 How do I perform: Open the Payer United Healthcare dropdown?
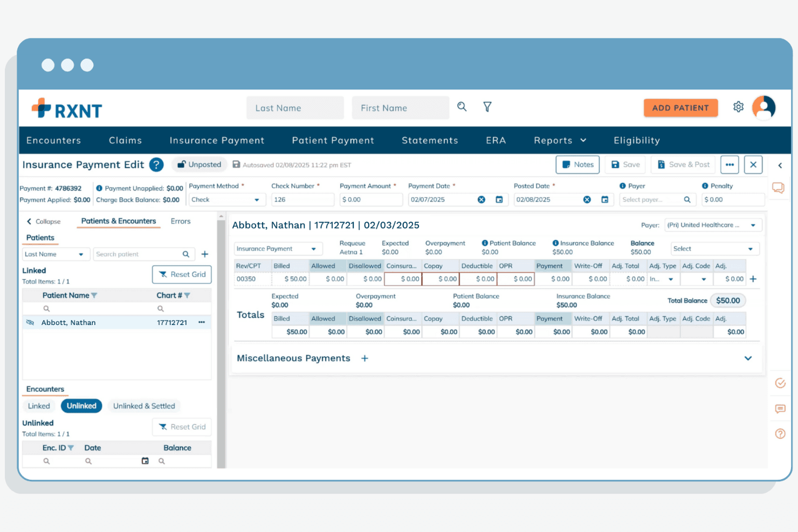[713, 225]
